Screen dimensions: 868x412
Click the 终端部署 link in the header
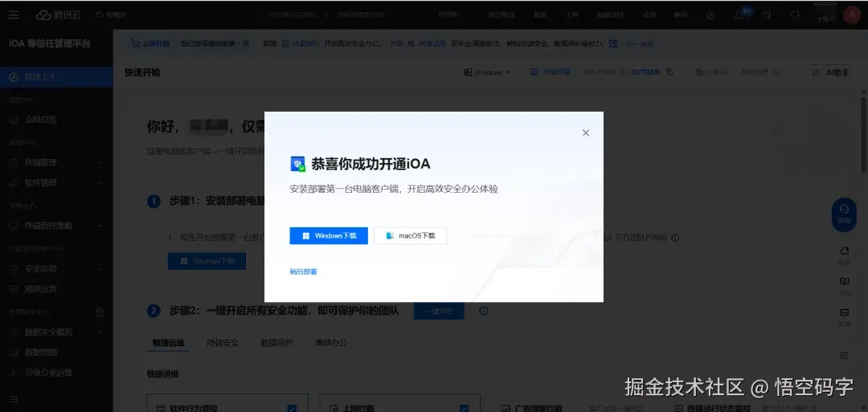pyautogui.click(x=551, y=72)
